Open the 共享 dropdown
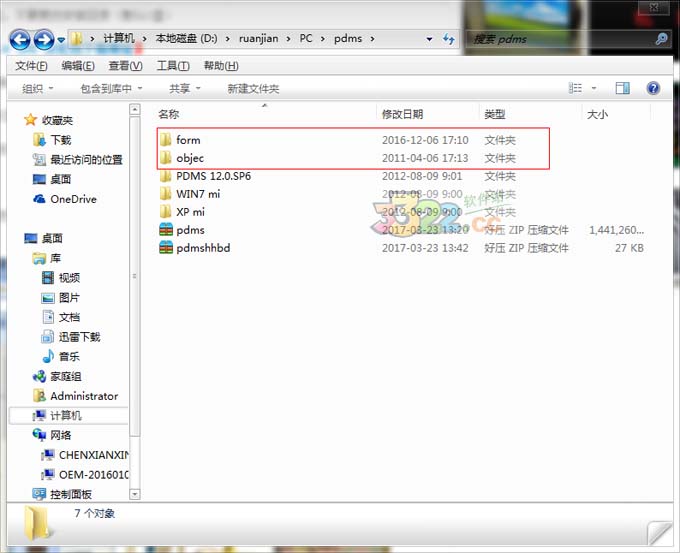The width and height of the screenshot is (680, 553). (x=185, y=88)
